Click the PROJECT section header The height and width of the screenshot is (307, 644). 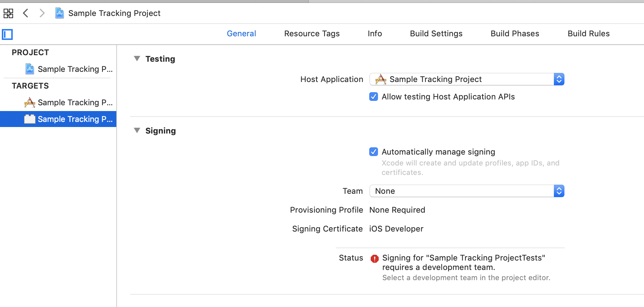pyautogui.click(x=30, y=52)
